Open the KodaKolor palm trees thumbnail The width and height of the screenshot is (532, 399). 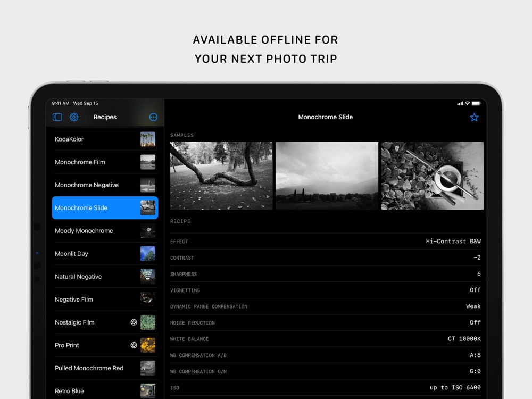(x=148, y=139)
